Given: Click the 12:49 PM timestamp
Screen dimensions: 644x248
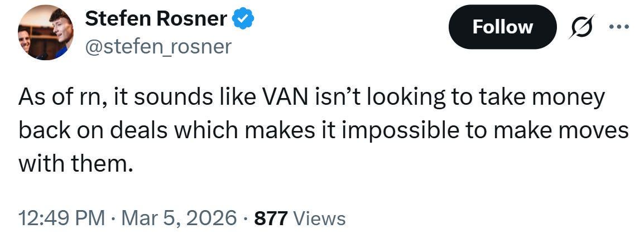Looking at the screenshot, I should click(x=61, y=218).
